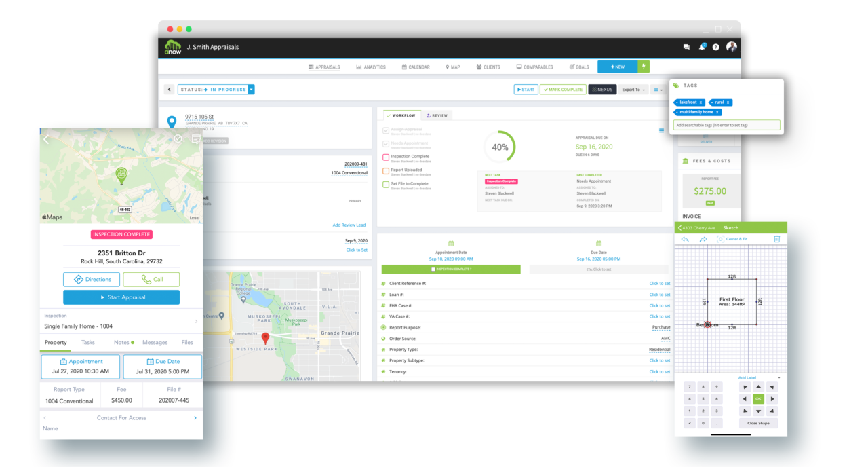The width and height of the screenshot is (868, 467).
Task: Click the green lightning bolt quick-add icon
Action: click(644, 67)
